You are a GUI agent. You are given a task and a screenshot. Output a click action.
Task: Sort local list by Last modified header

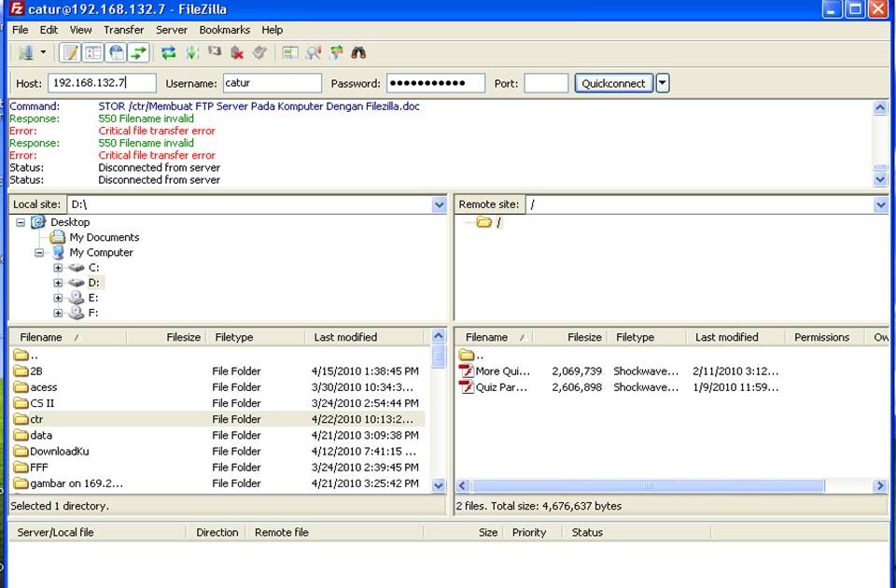(365, 337)
